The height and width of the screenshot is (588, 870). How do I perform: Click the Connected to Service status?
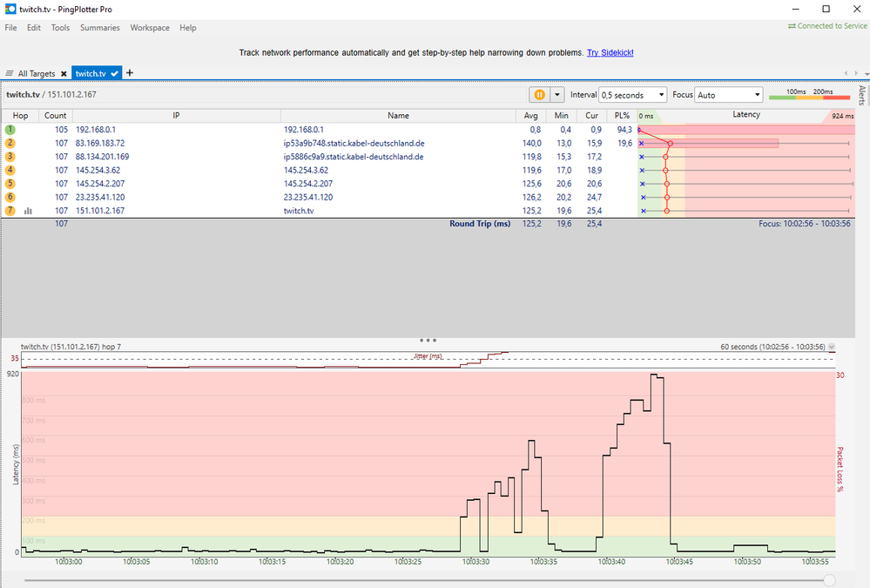click(x=827, y=26)
